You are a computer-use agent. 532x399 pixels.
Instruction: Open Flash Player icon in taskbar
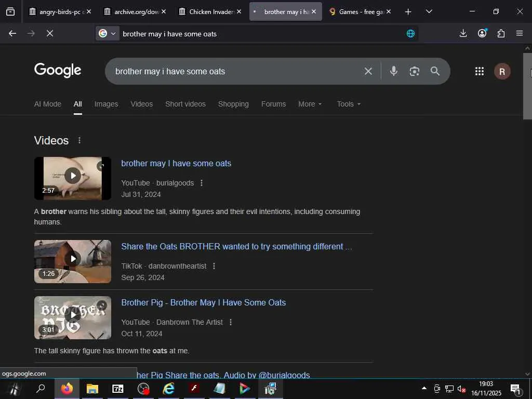[194, 389]
